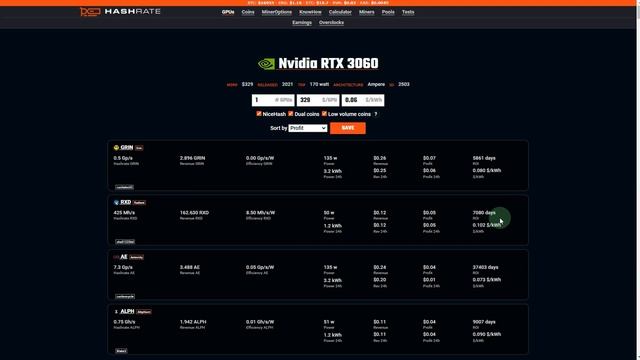Image resolution: width=640 pixels, height=360 pixels.
Task: Open the Pools menu item
Action: tap(388, 12)
